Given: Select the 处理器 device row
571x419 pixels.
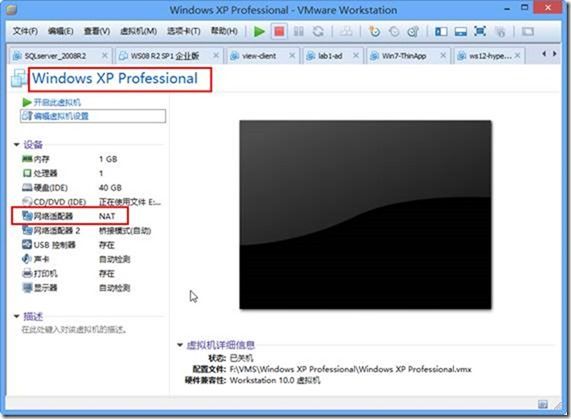Looking at the screenshot, I should pos(92,173).
